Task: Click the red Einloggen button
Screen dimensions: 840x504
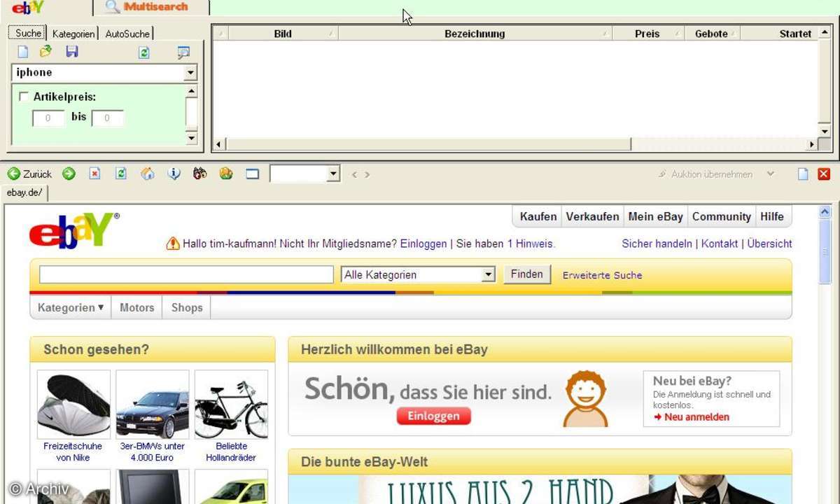Action: (x=434, y=416)
